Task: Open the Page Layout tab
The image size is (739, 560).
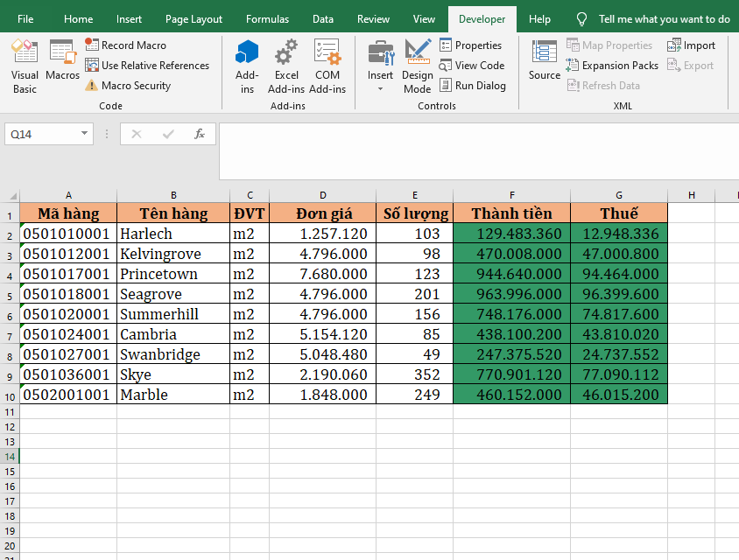Action: pos(194,19)
